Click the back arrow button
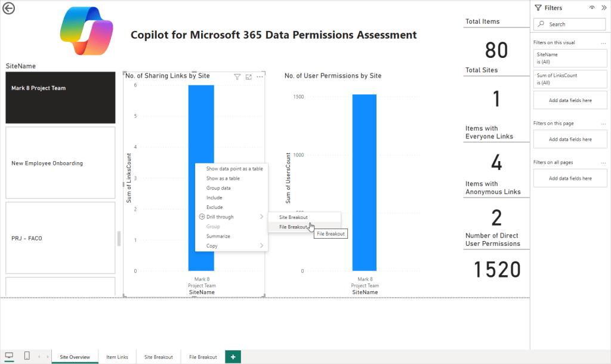611x364 pixels. point(8,8)
